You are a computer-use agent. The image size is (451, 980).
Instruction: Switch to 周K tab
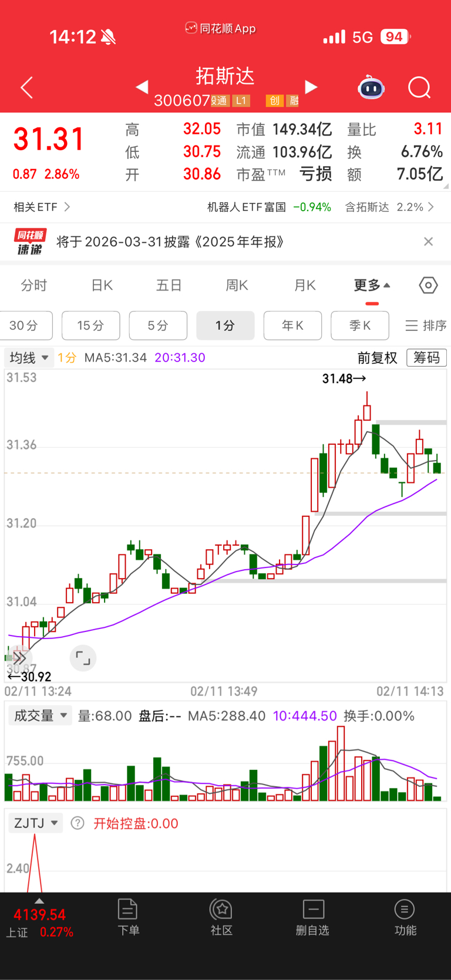click(x=237, y=286)
